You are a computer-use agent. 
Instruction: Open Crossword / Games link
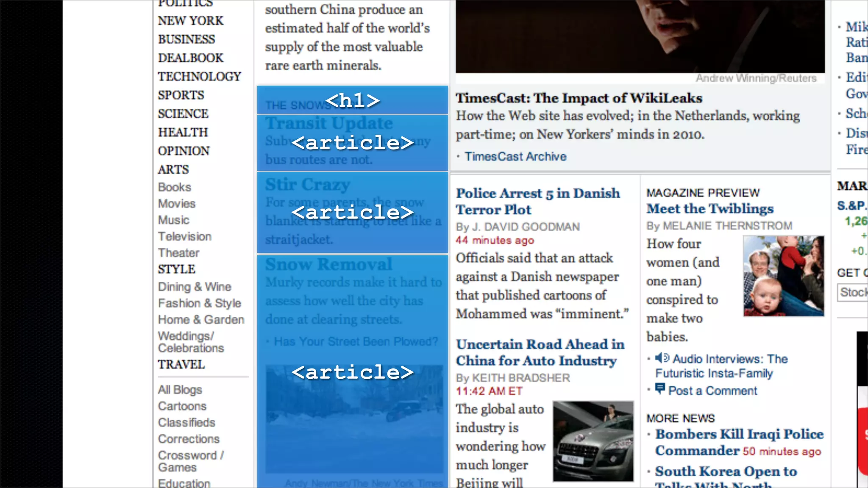191,461
